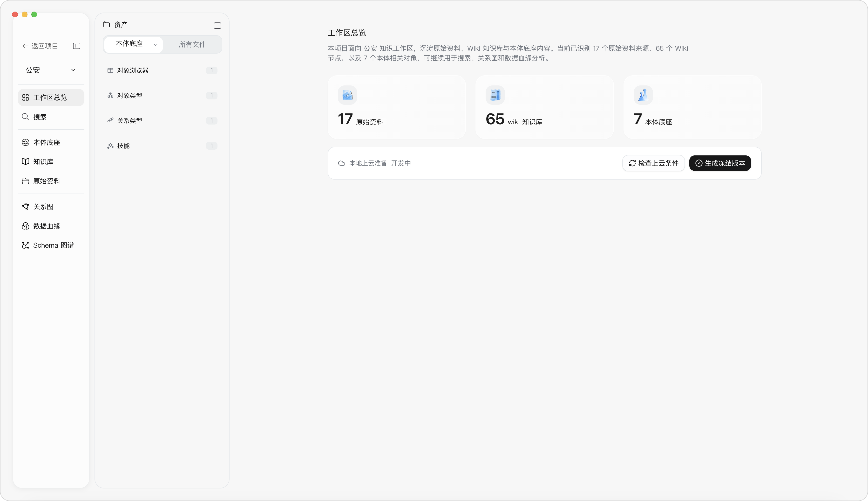The image size is (868, 501).
Task: Click the 本体底座 aperture icon in sidebar
Action: pos(26,142)
